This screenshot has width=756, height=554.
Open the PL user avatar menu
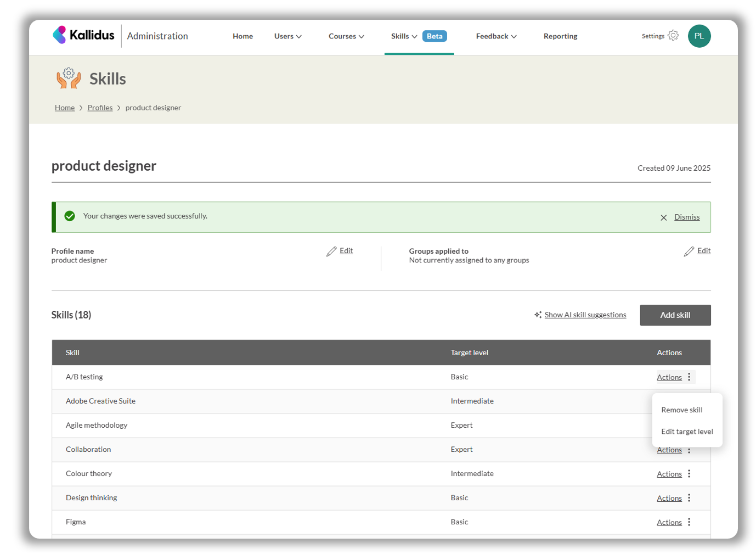[x=698, y=36]
